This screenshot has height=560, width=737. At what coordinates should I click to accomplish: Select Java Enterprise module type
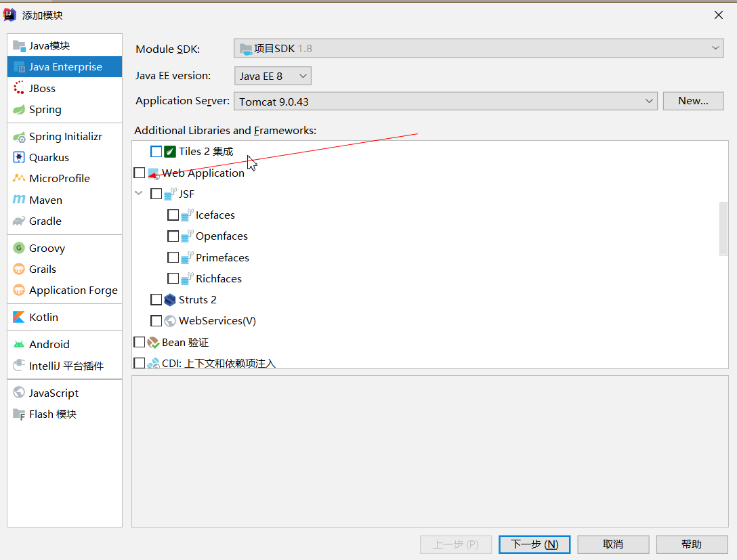coord(65,67)
